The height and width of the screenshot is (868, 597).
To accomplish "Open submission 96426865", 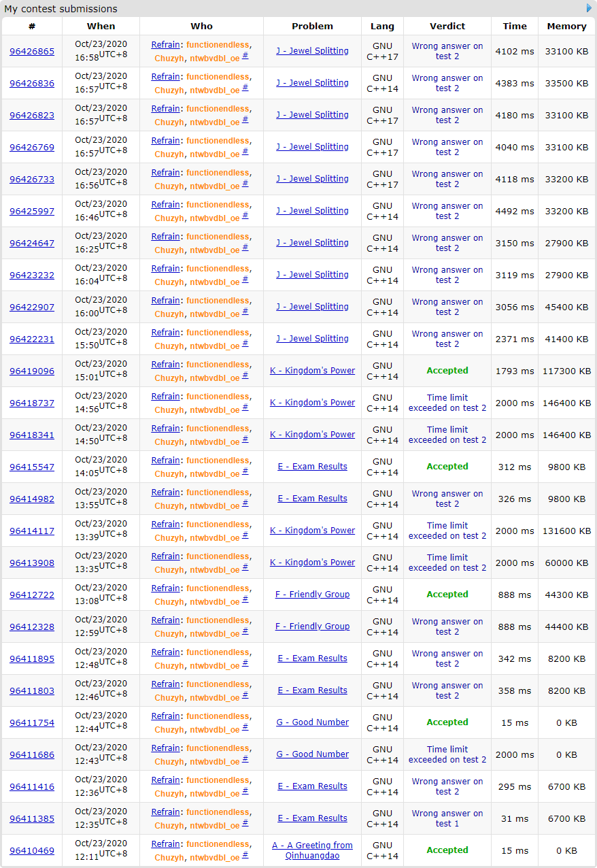I will 32,52.
